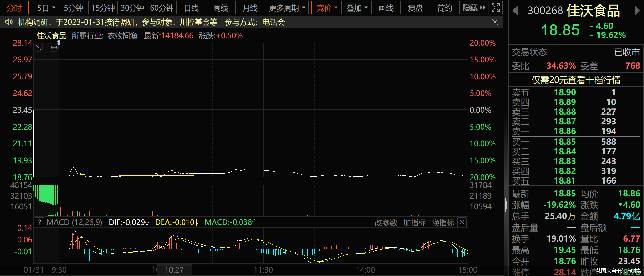
Task: Go to next stock with right arrow
Action: click(x=637, y=11)
